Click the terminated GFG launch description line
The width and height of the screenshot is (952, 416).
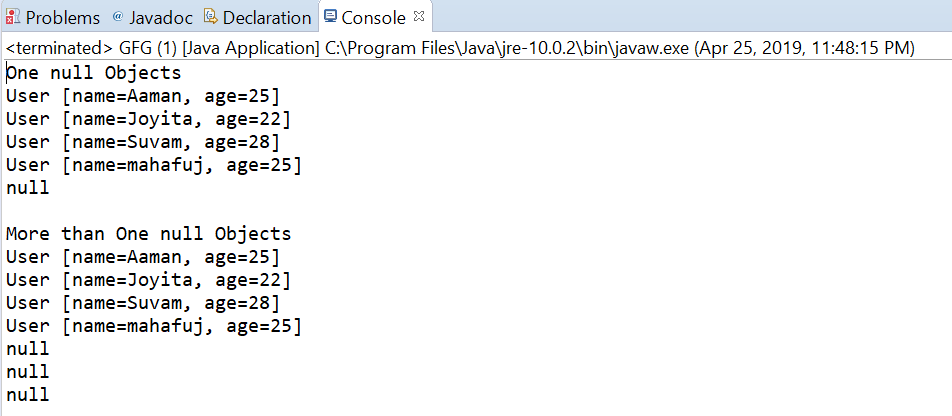pyautogui.click(x=460, y=48)
